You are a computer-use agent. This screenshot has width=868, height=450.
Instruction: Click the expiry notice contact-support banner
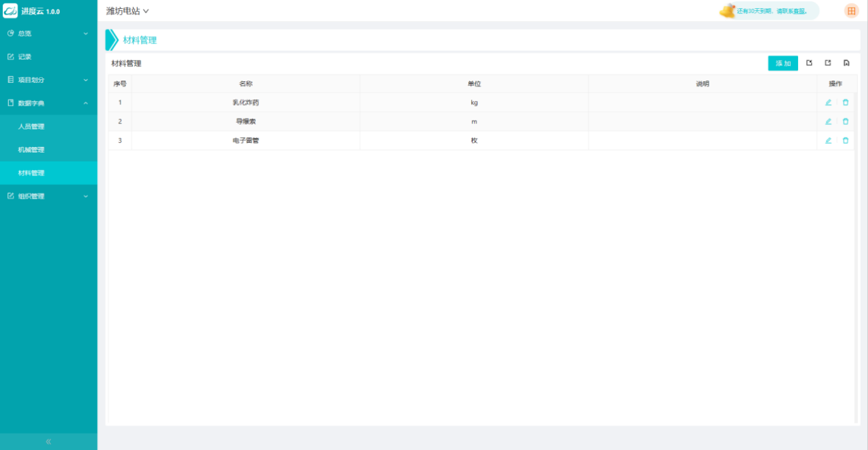[x=770, y=11]
